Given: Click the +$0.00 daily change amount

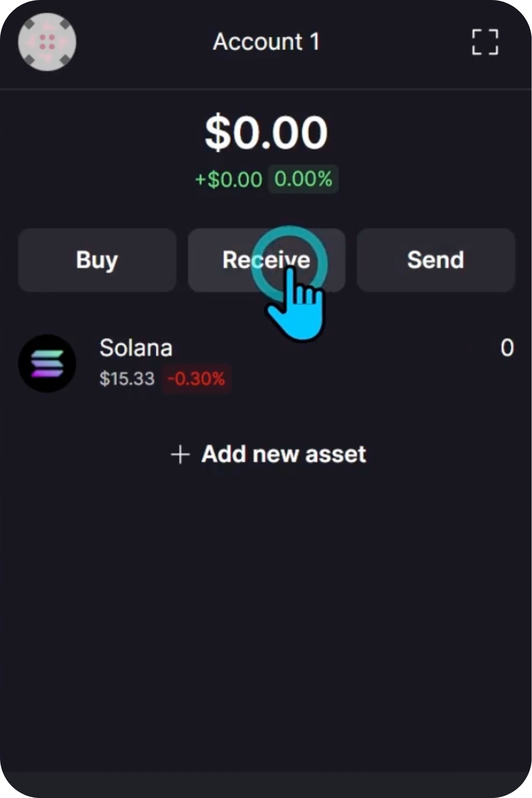Looking at the screenshot, I should tap(229, 179).
